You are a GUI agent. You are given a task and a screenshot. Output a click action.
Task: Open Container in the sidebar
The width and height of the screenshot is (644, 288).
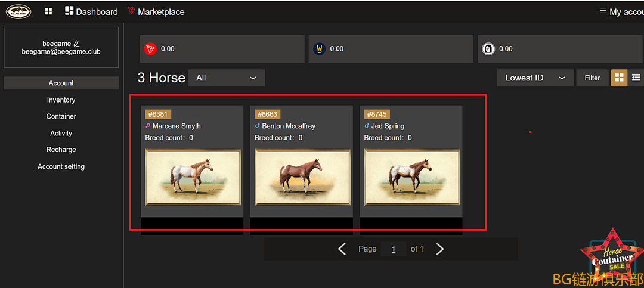click(61, 116)
